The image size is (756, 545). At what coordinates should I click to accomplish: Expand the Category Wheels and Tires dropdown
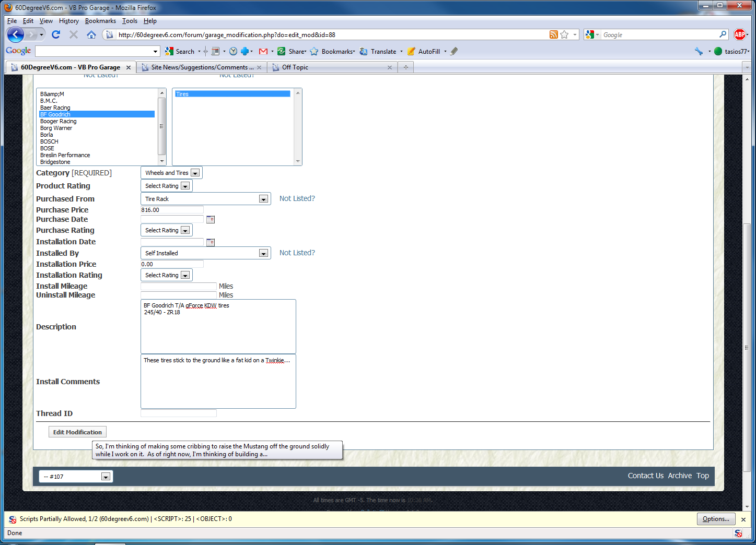(195, 173)
